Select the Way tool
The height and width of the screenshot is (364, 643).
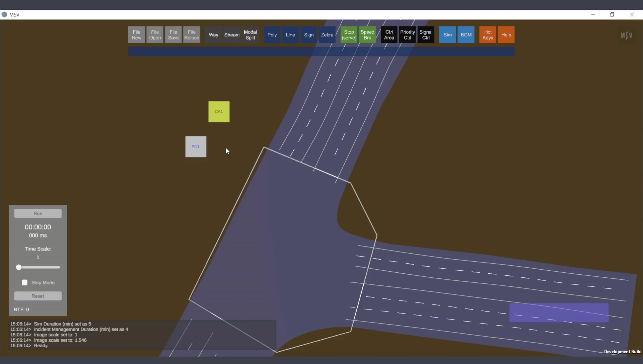point(213,35)
